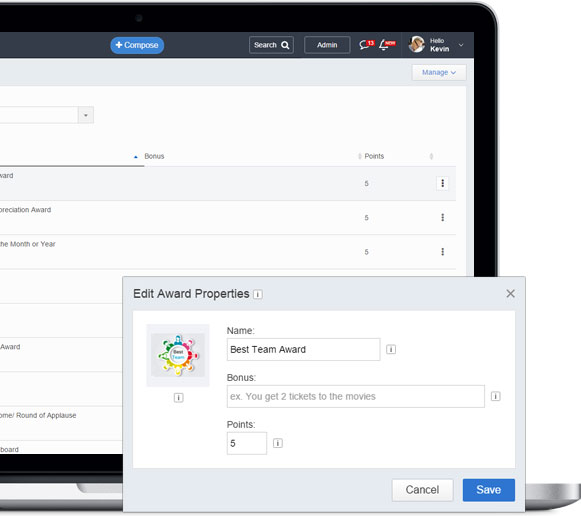Click info icon next to Name field
Image resolution: width=581 pixels, height=516 pixels.
[391, 349]
